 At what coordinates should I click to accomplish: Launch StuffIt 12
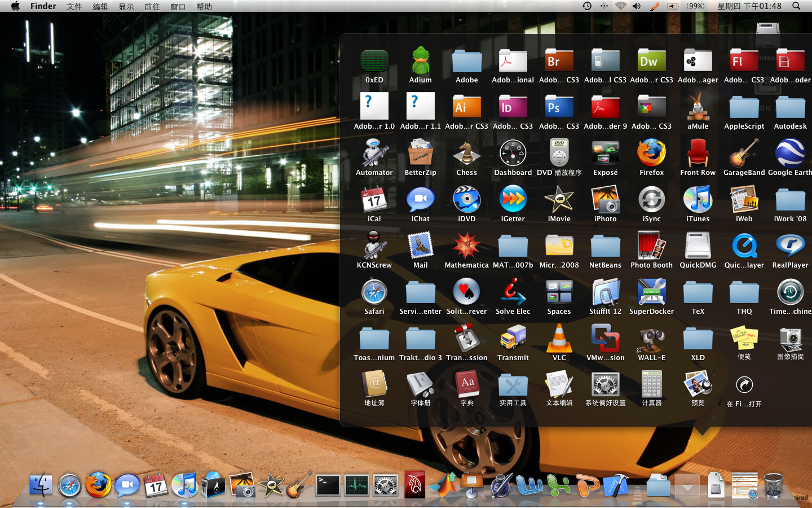coord(606,292)
